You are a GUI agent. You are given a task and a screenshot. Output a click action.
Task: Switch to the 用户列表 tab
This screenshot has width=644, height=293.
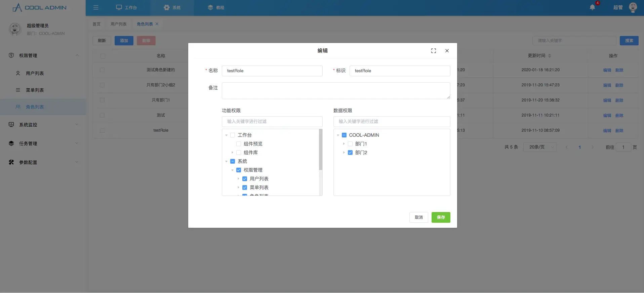[x=118, y=24]
